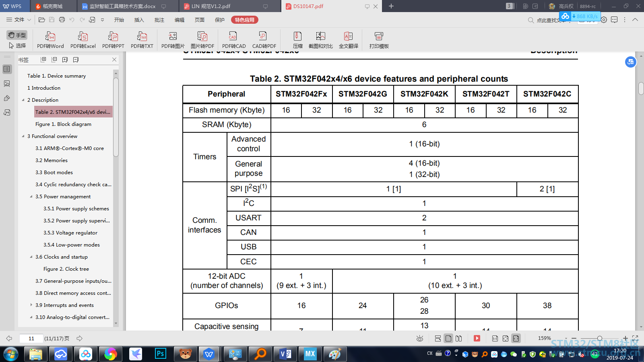Screen dimensions: 644x362
Task: Add a new tab with plus button
Action: pyautogui.click(x=391, y=6)
